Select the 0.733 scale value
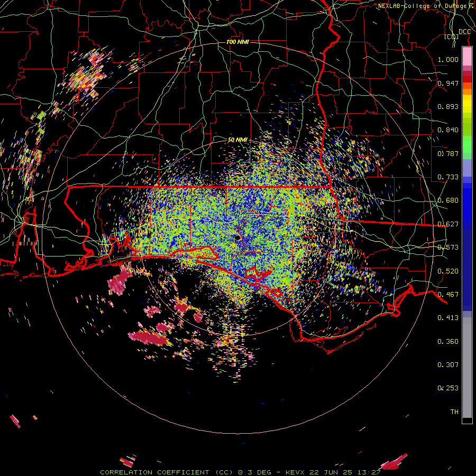The image size is (476, 476). click(448, 177)
